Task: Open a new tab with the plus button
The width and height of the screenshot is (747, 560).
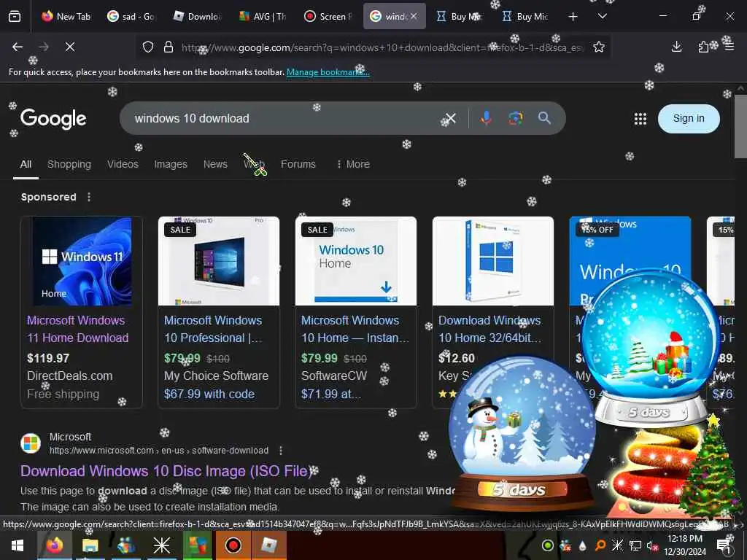Action: (x=573, y=17)
